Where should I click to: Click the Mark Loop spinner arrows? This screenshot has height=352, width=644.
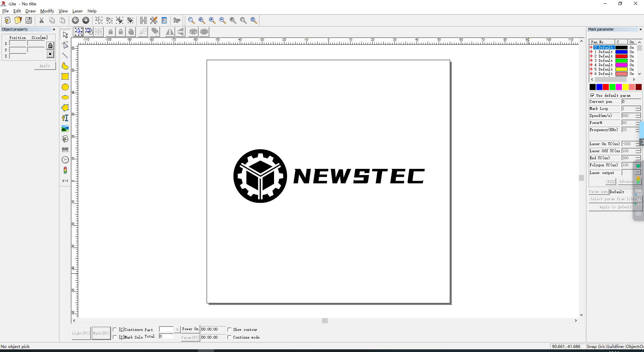(638, 108)
